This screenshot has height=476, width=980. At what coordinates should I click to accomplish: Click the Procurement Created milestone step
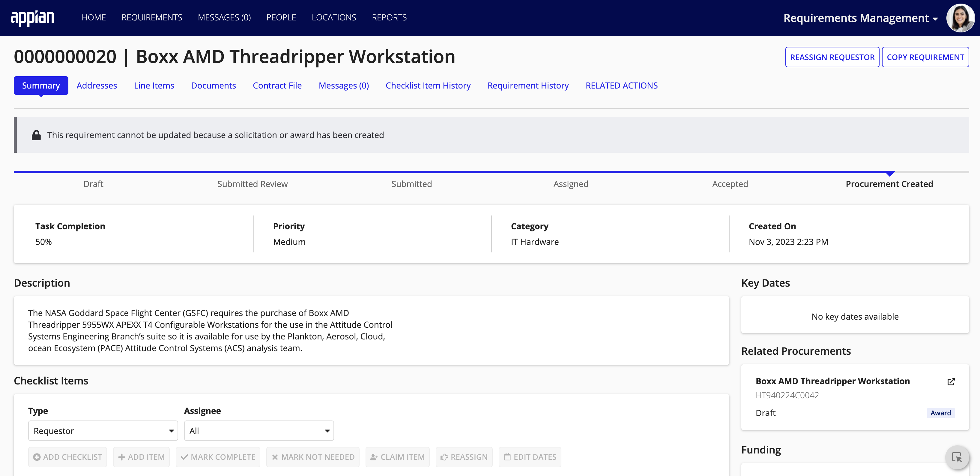(889, 184)
